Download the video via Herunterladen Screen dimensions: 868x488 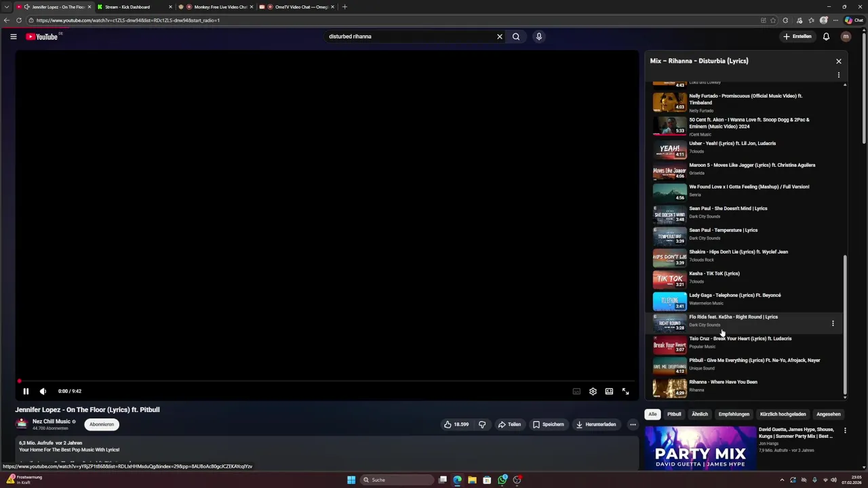596,424
